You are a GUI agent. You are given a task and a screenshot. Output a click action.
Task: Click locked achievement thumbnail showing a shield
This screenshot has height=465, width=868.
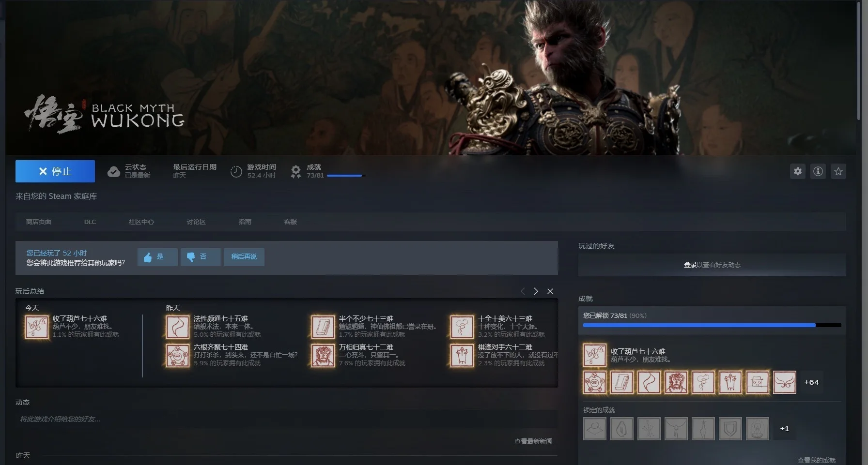click(x=730, y=429)
